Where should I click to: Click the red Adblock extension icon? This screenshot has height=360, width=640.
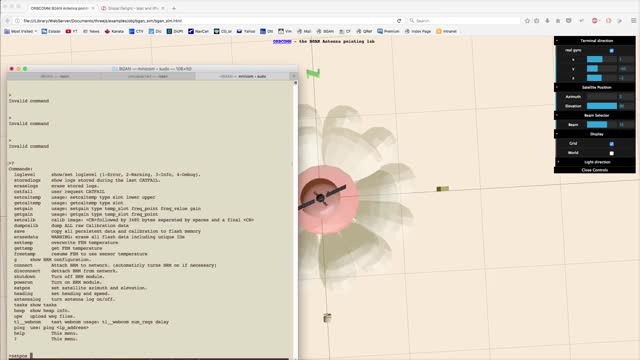click(x=595, y=21)
